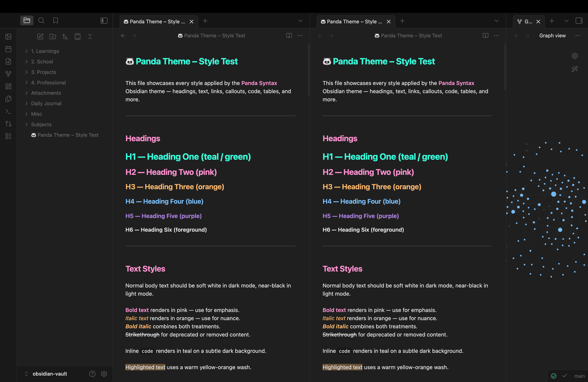Open canvas grid ribbon icon

pyautogui.click(x=8, y=86)
